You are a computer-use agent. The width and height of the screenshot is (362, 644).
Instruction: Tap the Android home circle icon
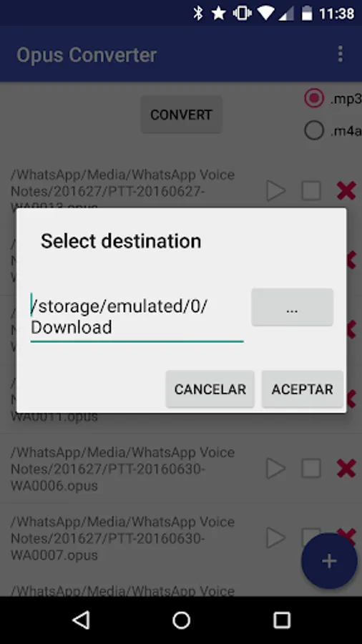click(x=181, y=620)
